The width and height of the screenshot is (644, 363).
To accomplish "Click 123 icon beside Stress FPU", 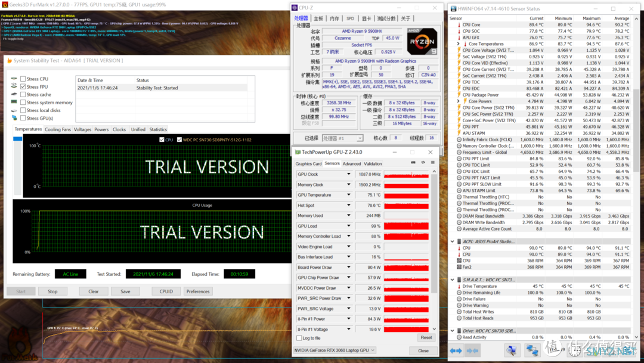I will pyautogui.click(x=14, y=86).
